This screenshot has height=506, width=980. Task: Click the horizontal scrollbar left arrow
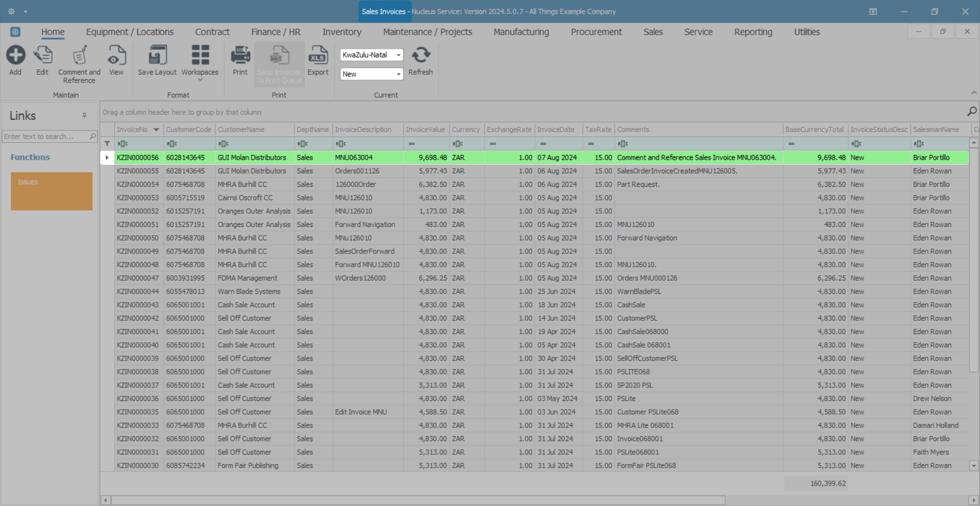tap(106, 500)
